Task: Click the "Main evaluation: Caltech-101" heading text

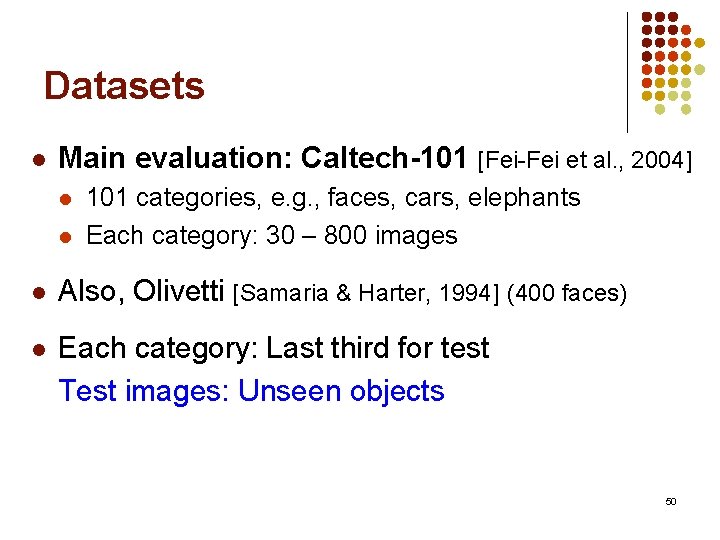Action: [263, 158]
